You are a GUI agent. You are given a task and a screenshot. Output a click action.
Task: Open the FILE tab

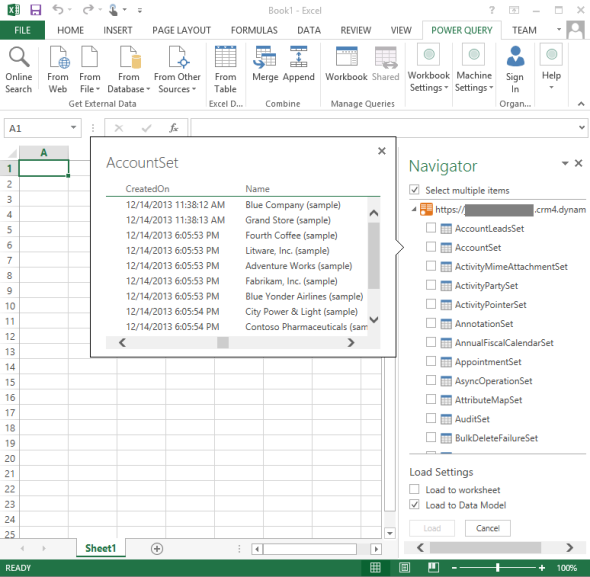[22, 30]
